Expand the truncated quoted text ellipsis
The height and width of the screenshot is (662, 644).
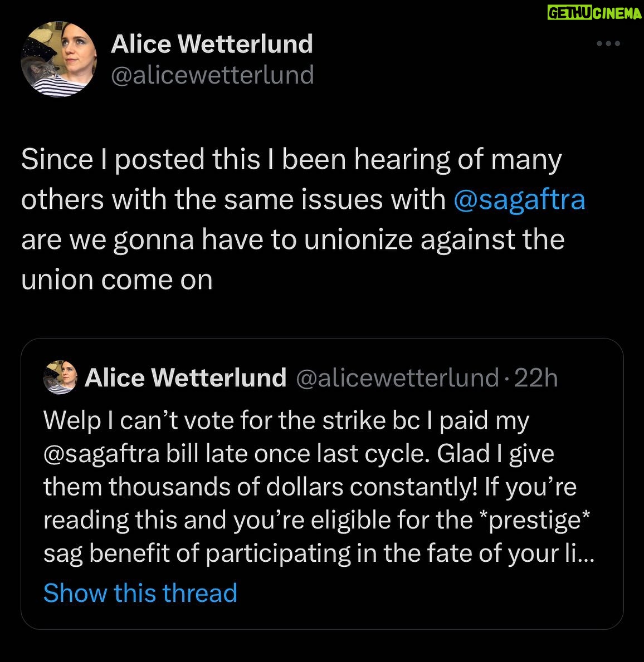[587, 553]
